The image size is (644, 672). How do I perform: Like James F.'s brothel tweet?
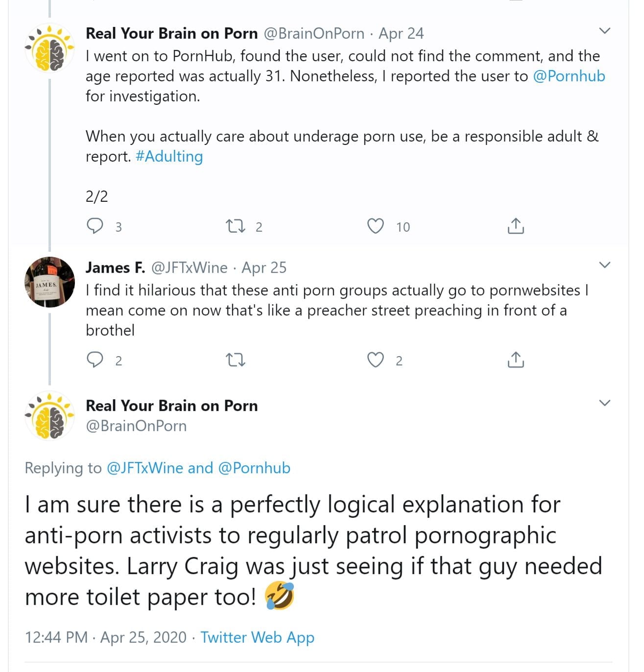tap(376, 360)
